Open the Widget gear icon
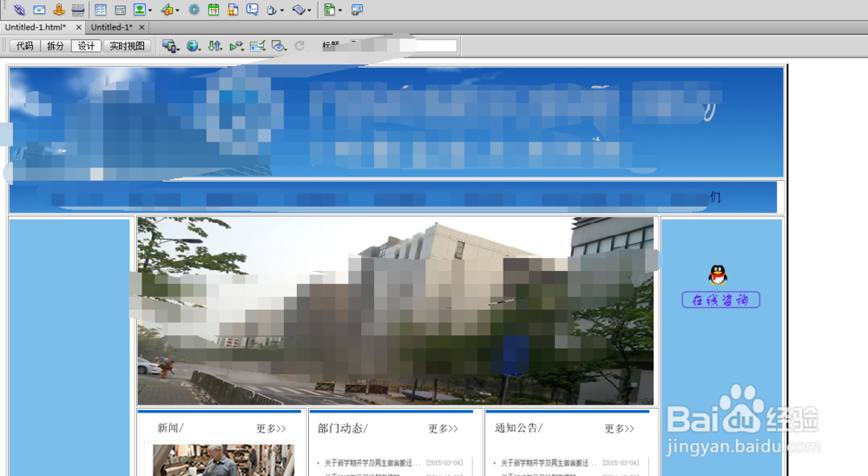This screenshot has height=476, width=868. coord(194,10)
